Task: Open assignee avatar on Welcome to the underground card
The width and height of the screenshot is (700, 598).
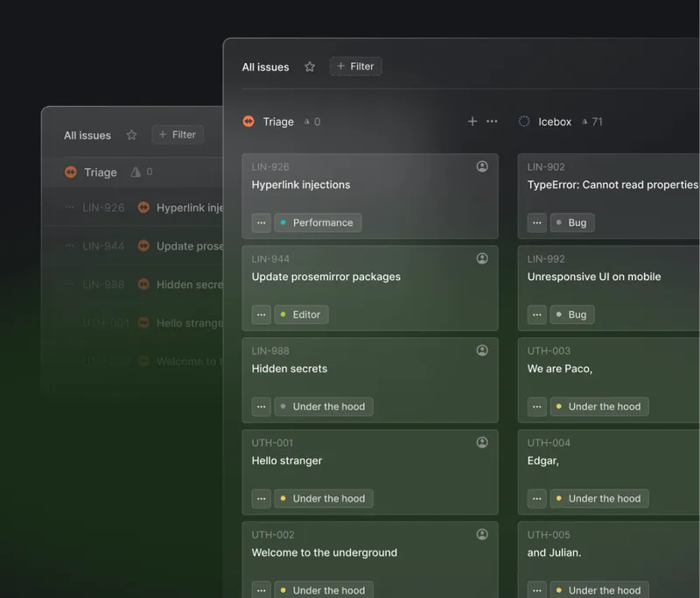Action: tap(482, 535)
